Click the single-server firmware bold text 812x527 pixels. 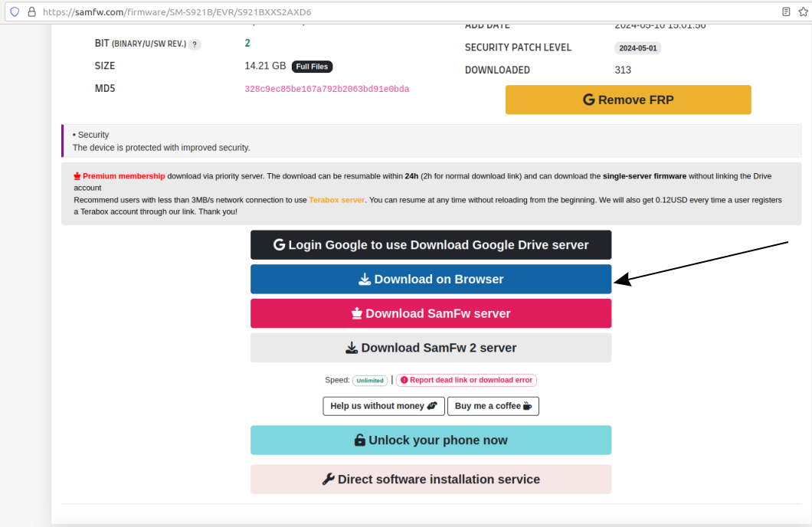coord(644,176)
